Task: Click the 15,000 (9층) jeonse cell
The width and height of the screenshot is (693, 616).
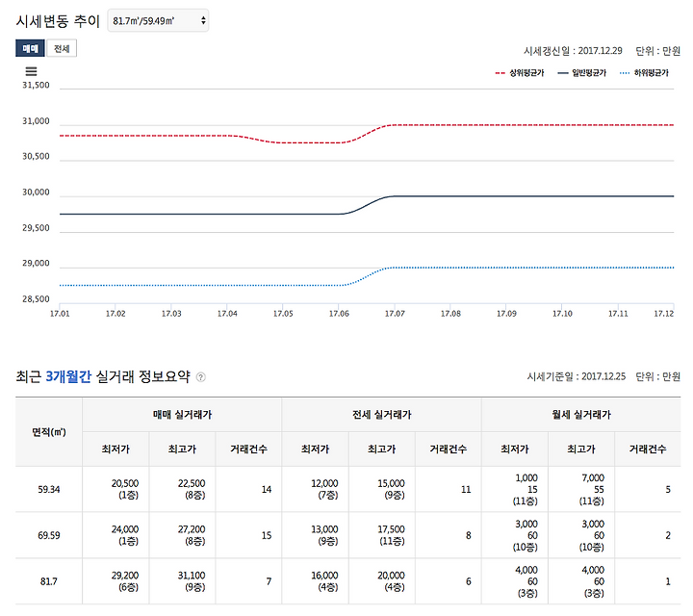Action: click(382, 490)
